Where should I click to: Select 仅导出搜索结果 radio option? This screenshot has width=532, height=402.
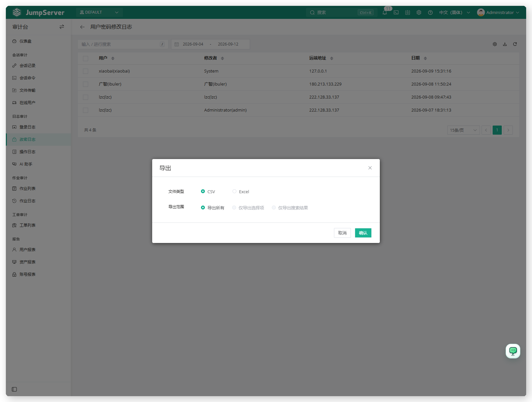[x=274, y=208]
